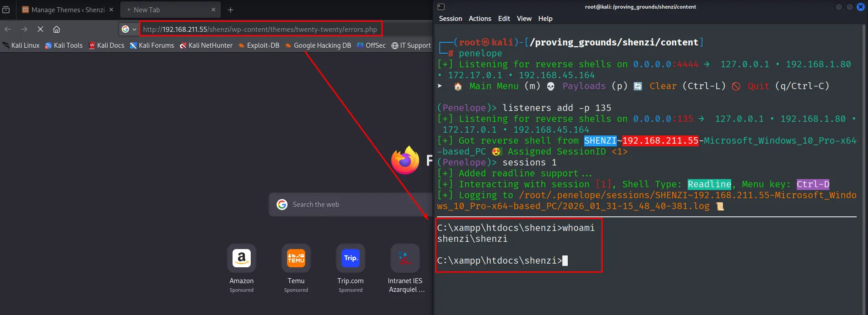The image size is (868, 315).
Task: Go to Firefox home page icon
Action: point(56,29)
